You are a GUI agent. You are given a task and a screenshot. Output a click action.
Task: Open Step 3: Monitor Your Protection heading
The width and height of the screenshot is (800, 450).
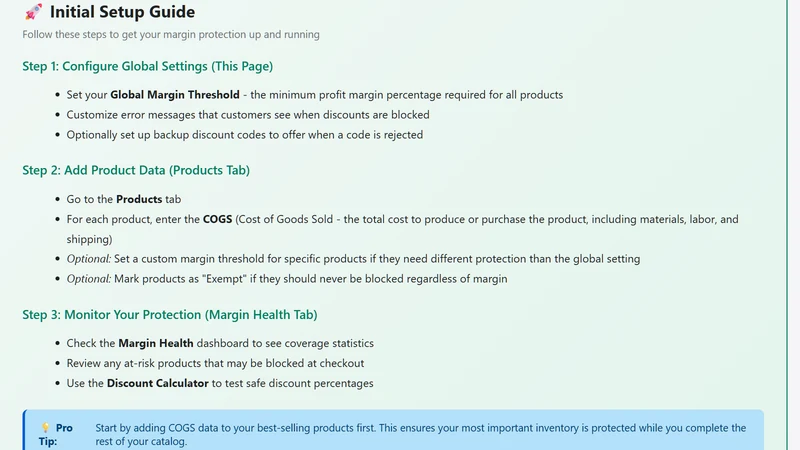click(x=170, y=315)
